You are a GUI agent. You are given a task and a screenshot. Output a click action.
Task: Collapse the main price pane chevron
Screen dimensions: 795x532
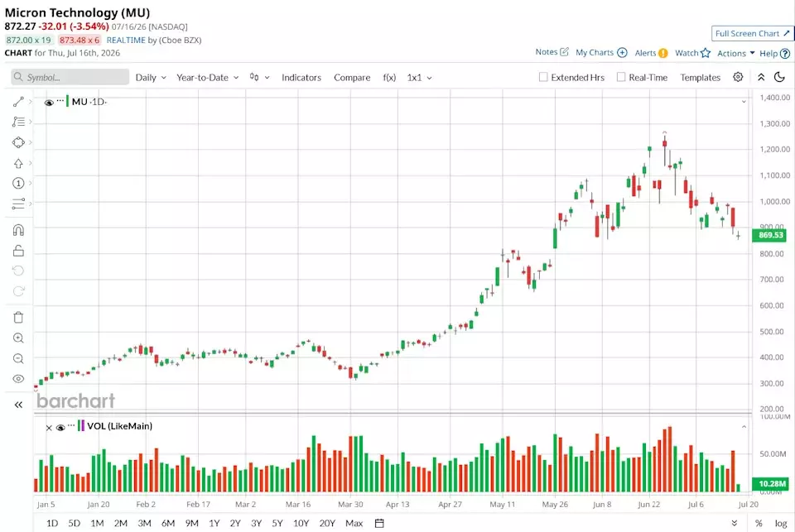point(744,102)
